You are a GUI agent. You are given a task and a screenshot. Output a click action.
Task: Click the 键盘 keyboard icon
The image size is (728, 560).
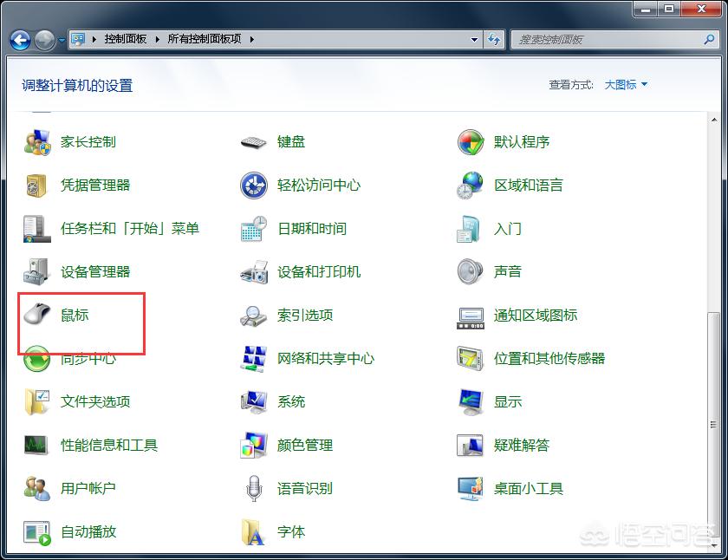coord(253,142)
